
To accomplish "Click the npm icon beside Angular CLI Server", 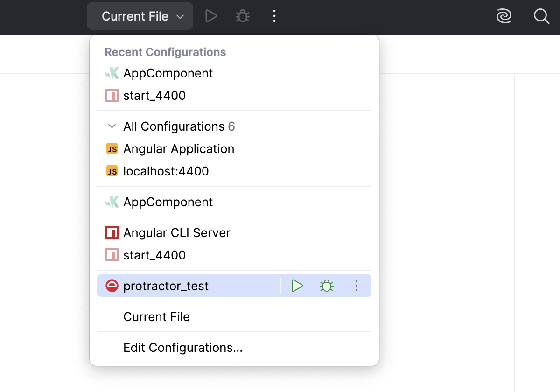I will (112, 233).
